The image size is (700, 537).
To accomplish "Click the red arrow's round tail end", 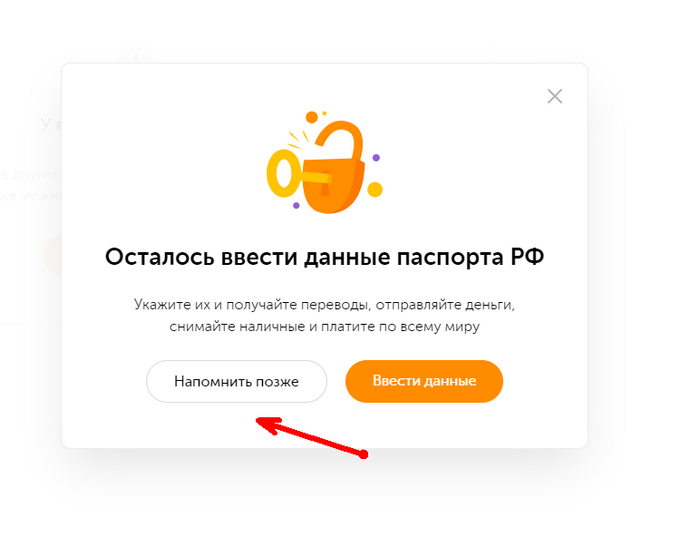I will (364, 454).
